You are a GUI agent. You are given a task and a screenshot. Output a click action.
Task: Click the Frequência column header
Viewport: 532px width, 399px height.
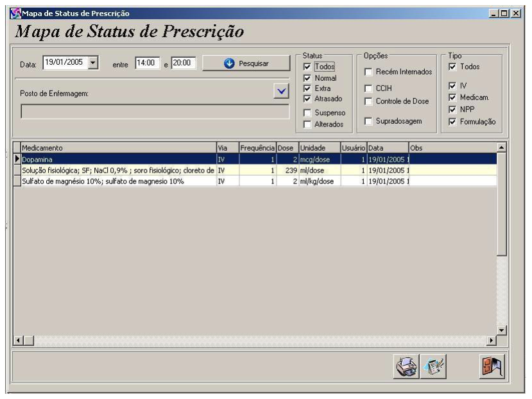tap(257, 148)
